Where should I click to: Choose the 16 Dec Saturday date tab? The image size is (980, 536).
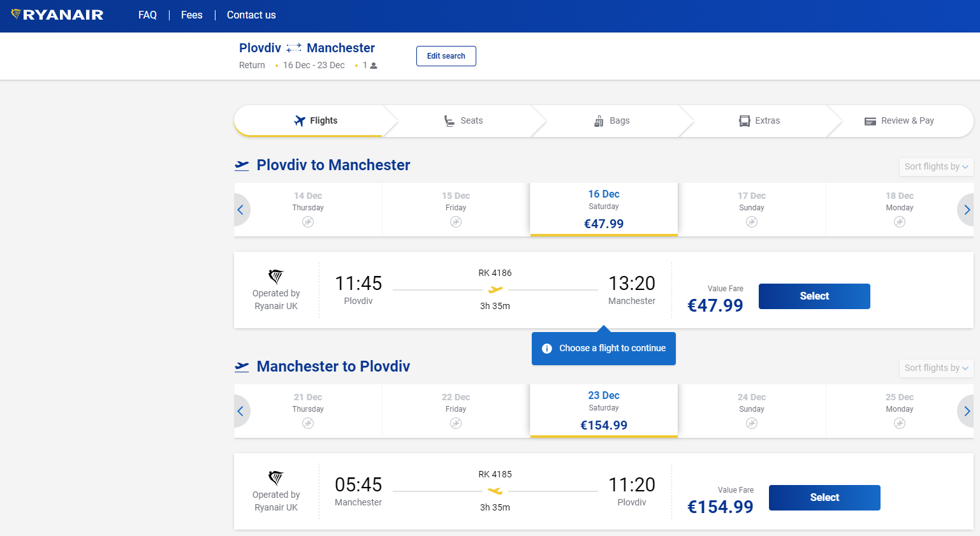click(x=604, y=210)
